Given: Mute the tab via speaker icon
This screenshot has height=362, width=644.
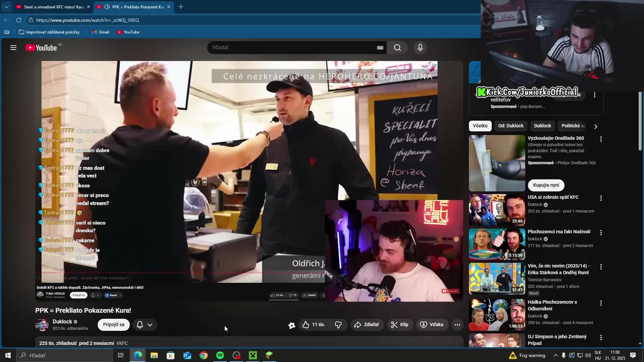Looking at the screenshot, I should tap(107, 7).
